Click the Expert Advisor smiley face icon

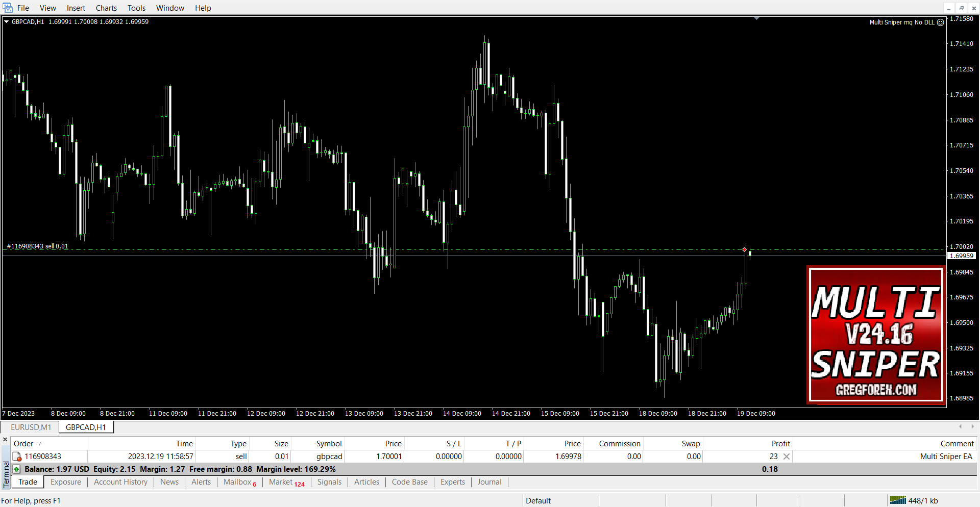point(940,22)
